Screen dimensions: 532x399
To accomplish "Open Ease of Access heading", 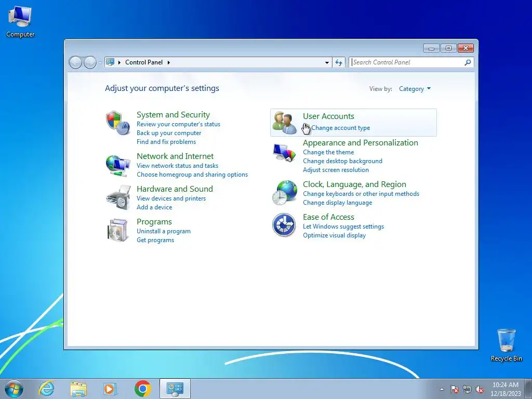I will [x=328, y=217].
